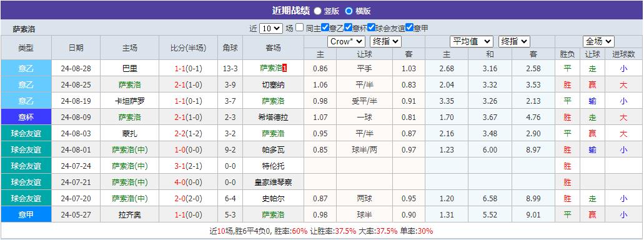Select the 竖版 radio button
This screenshot has height=240, width=644.
(x=318, y=11)
